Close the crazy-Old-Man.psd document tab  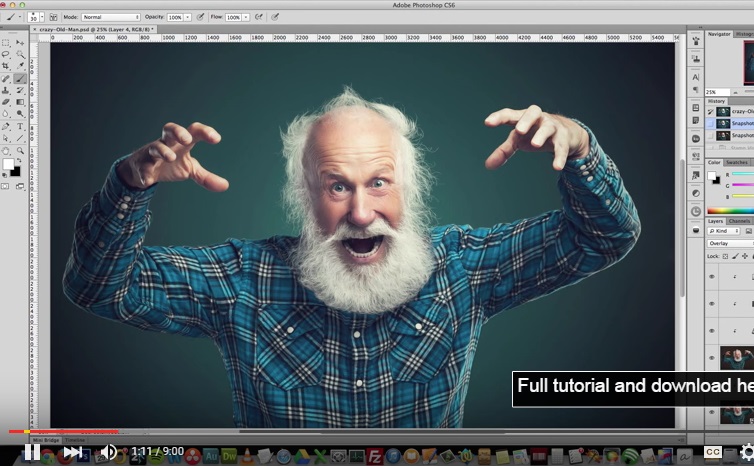click(x=34, y=29)
